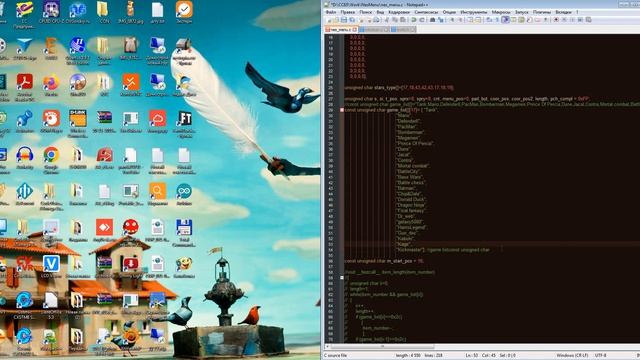Viewport: 640px width, 360px height.
Task: Undo with the green arrow toolbar icon
Action: coord(413,20)
